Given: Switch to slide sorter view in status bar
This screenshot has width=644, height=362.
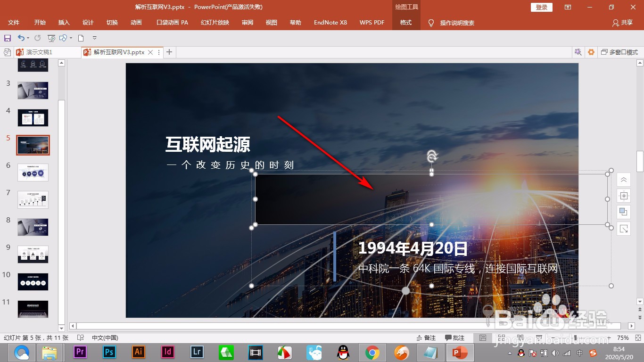Looking at the screenshot, I should [501, 337].
